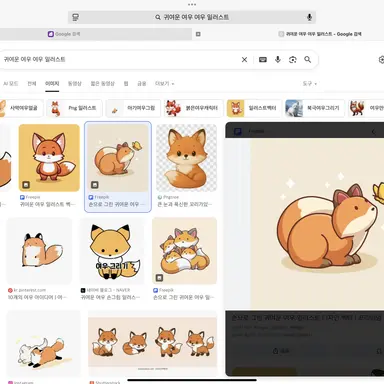Click the '귀여운 여우 일러스트 벡…' result title
The width and height of the screenshot is (384, 384).
click(x=48, y=204)
